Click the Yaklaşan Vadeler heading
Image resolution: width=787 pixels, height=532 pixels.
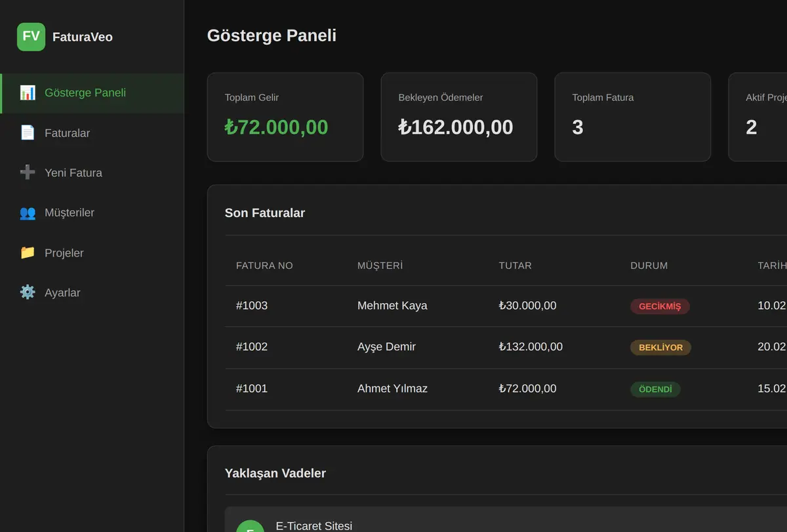(x=275, y=474)
